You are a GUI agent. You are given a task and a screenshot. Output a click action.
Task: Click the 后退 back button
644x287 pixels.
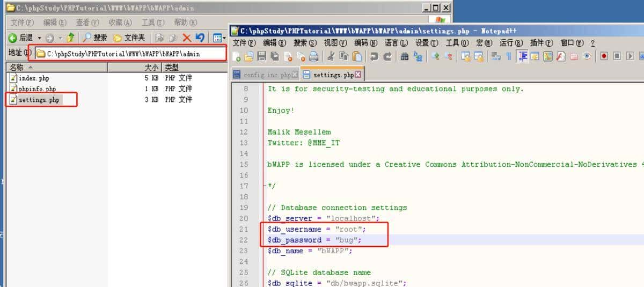[21, 38]
